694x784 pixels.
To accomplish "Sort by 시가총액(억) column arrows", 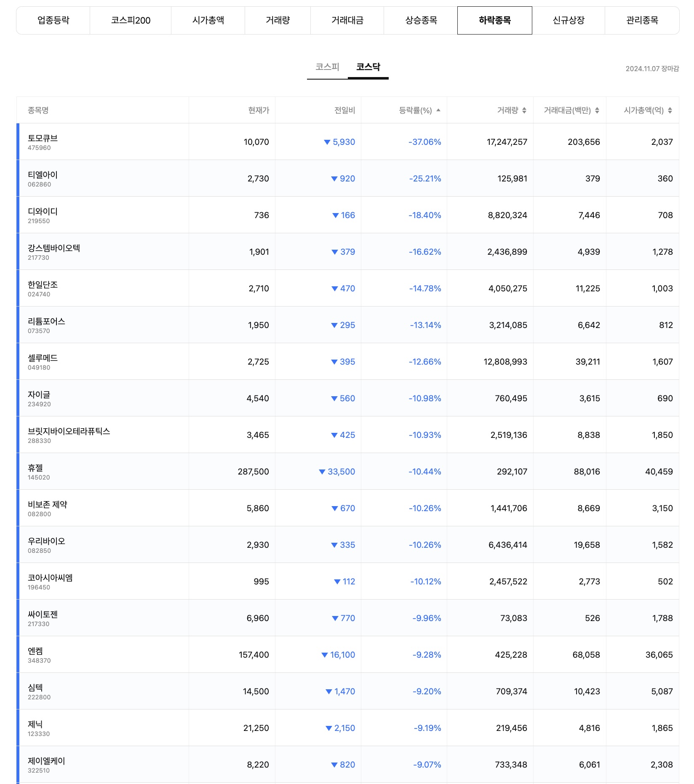I will [x=670, y=110].
